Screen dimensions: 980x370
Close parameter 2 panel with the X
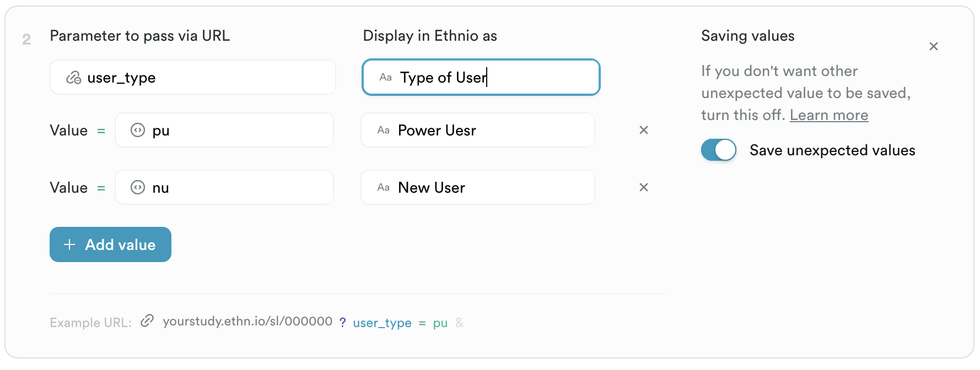pos(933,47)
